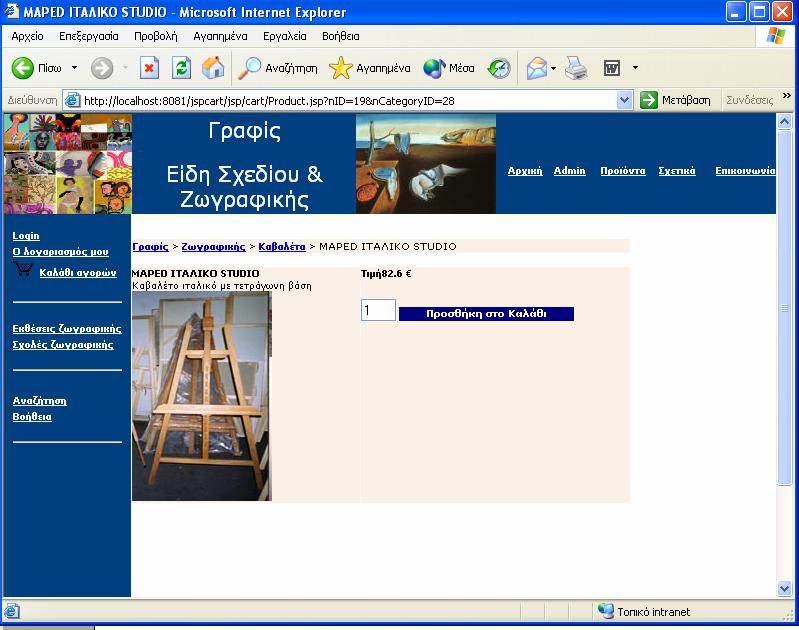Open the address bar URL dropdown
799x630 pixels.
(x=624, y=100)
